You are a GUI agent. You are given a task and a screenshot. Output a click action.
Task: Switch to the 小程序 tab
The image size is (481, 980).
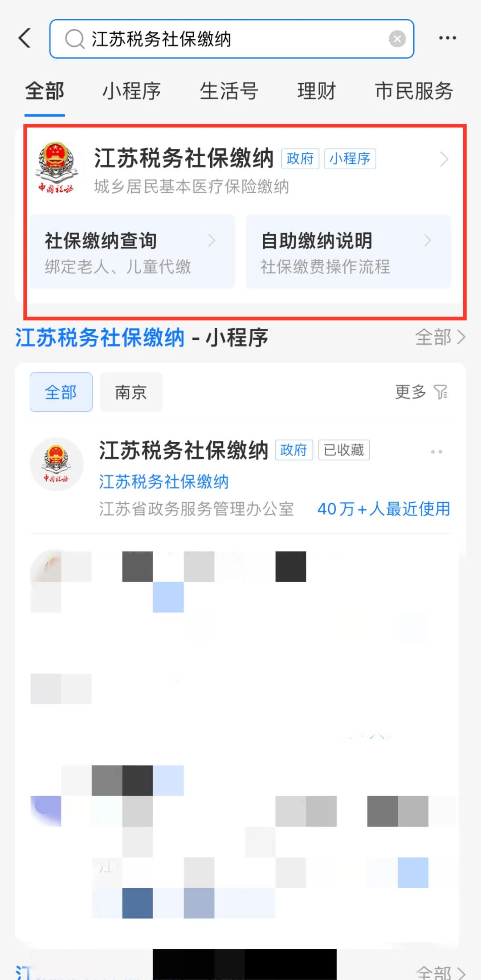point(131,91)
